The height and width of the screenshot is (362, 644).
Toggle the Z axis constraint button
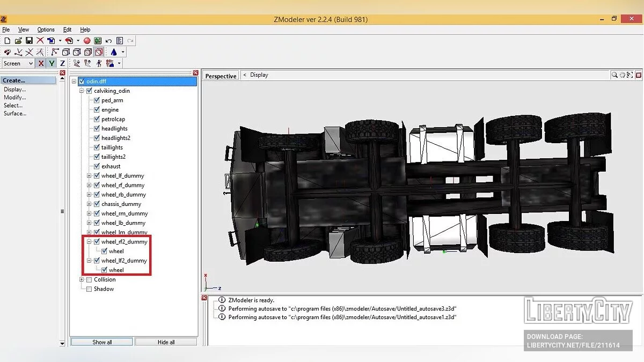pyautogui.click(x=62, y=63)
